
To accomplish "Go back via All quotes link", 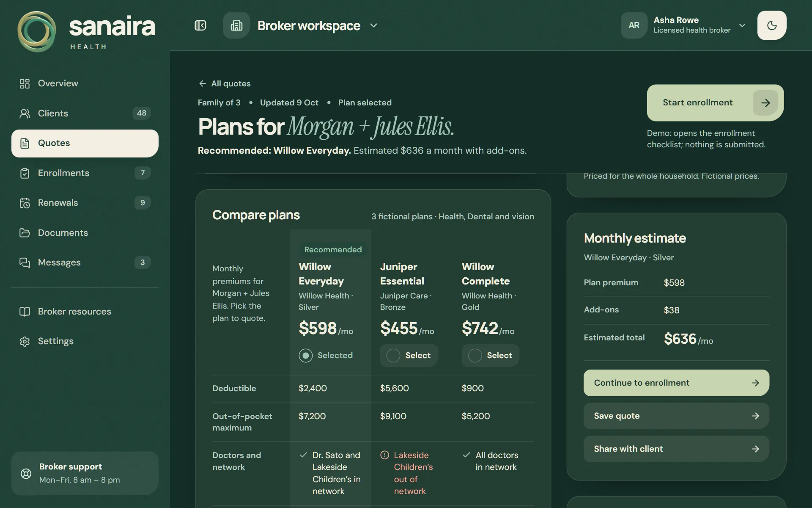I will pos(225,83).
